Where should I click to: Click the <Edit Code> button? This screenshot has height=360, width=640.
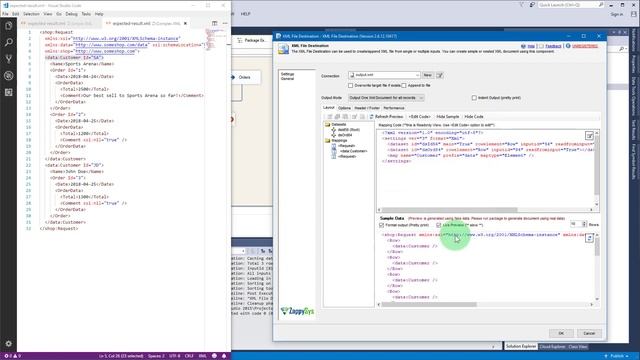[x=419, y=117]
